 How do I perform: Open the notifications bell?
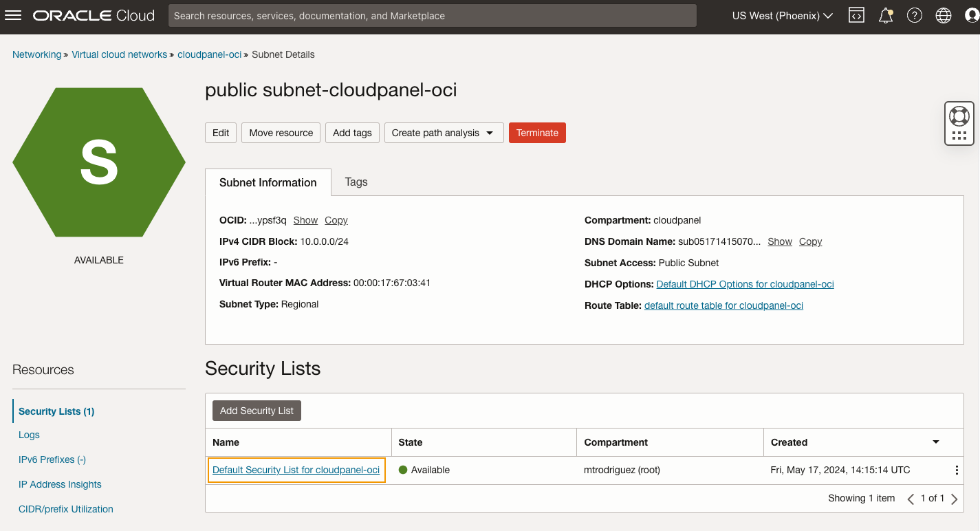(885, 15)
